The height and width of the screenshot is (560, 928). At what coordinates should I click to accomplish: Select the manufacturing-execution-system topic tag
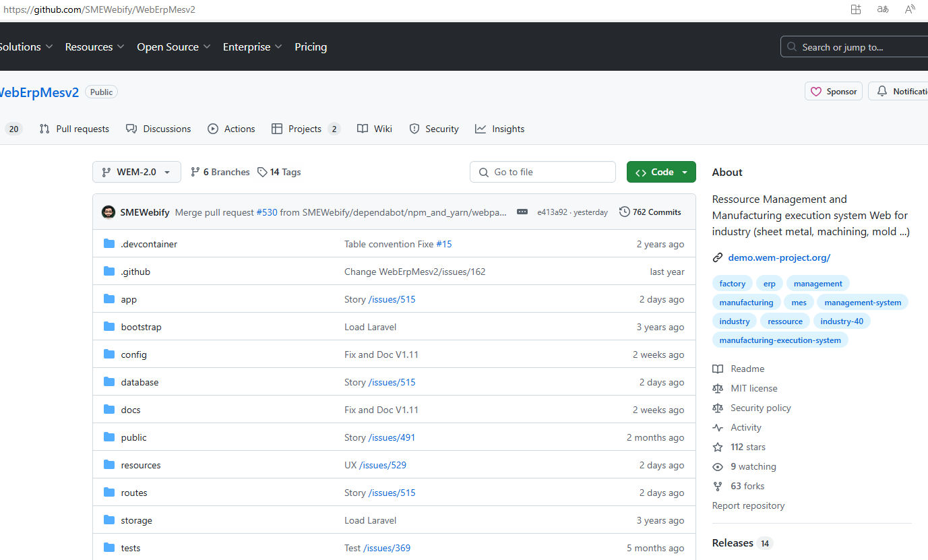(x=780, y=340)
